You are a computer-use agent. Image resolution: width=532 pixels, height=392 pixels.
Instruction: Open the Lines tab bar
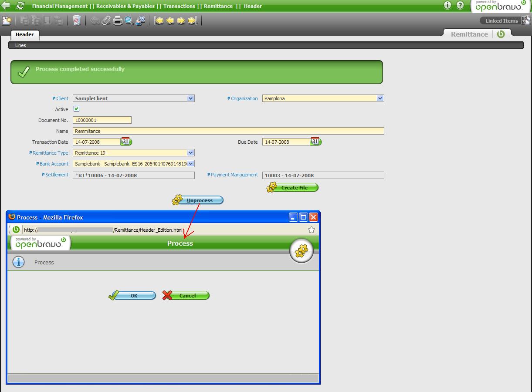coord(20,45)
